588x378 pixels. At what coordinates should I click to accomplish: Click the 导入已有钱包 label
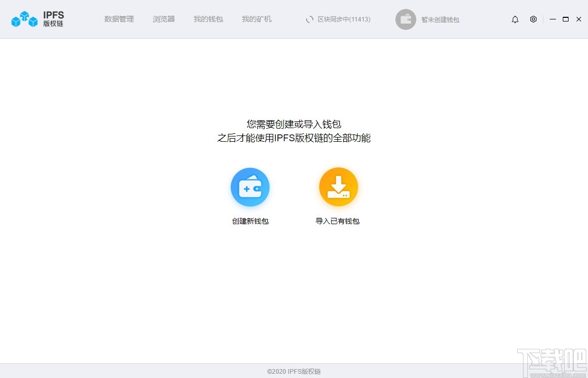pos(338,221)
